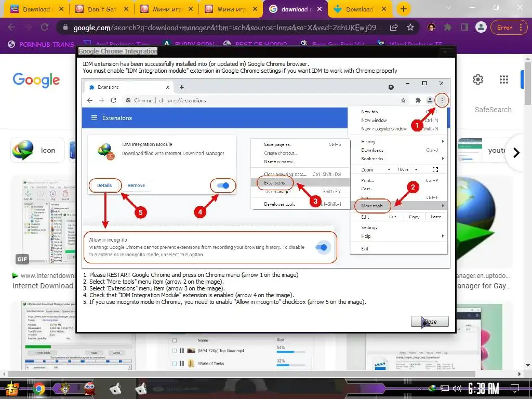Open the Google apps grid
This screenshot has width=532, height=399.
pos(504,79)
